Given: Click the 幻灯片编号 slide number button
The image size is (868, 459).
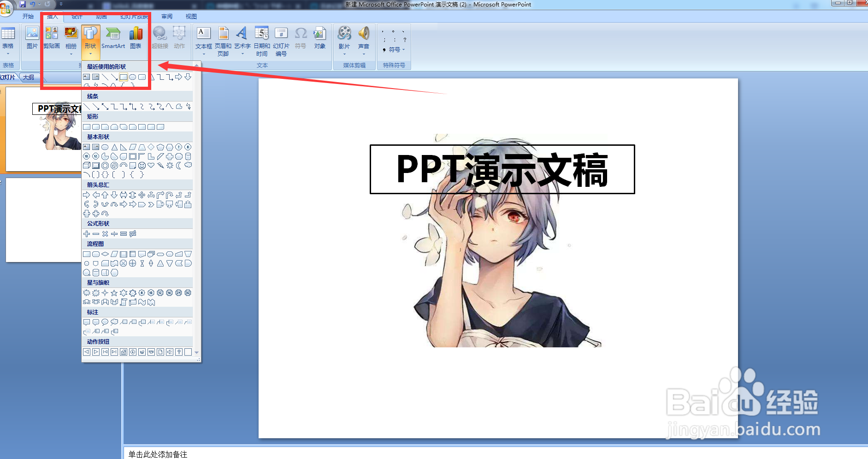Looking at the screenshot, I should 281,42.
